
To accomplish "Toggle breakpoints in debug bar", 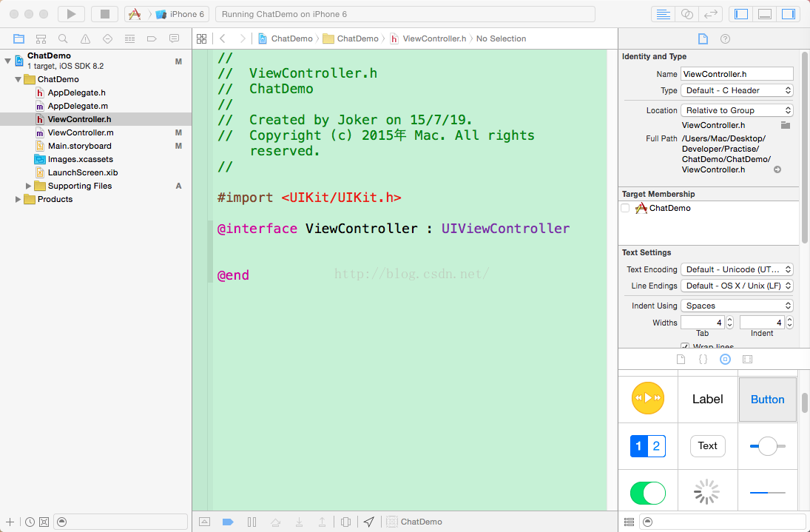I will 228,522.
